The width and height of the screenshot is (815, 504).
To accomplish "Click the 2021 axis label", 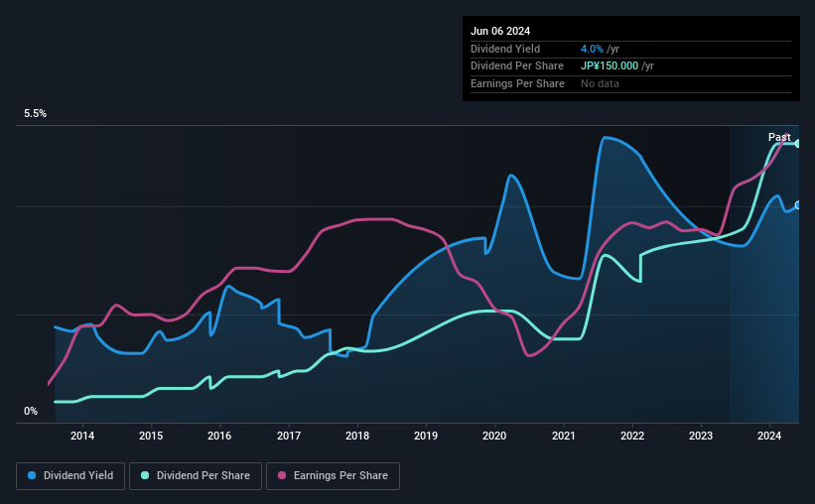I will (564, 436).
